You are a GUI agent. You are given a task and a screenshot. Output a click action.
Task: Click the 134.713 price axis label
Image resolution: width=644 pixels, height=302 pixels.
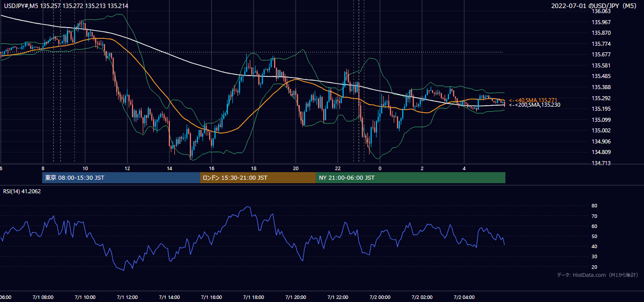pyautogui.click(x=601, y=163)
